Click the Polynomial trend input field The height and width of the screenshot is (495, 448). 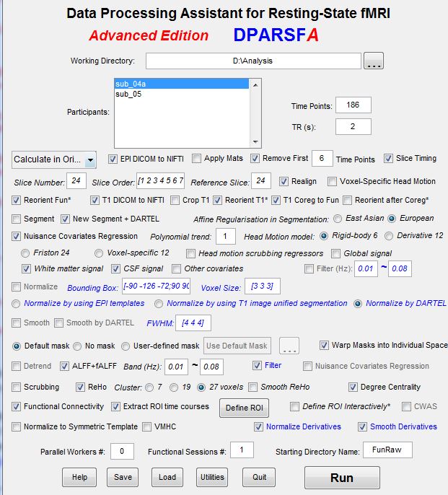[x=225, y=236]
